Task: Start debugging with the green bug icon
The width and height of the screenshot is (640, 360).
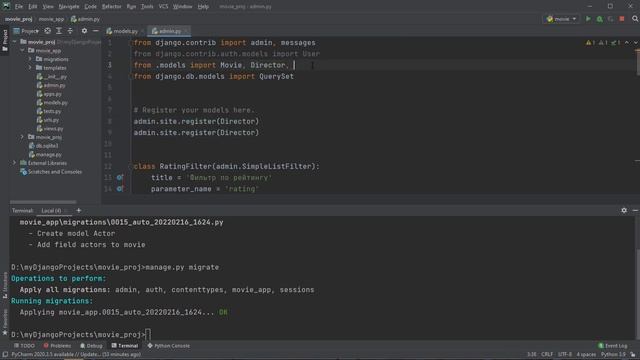Action: pyautogui.click(x=600, y=19)
